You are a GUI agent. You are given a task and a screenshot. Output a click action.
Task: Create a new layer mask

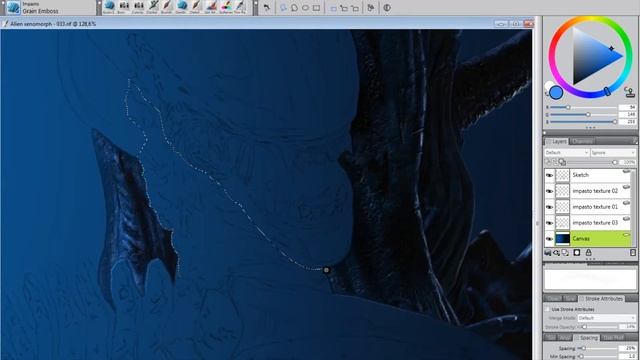(577, 253)
